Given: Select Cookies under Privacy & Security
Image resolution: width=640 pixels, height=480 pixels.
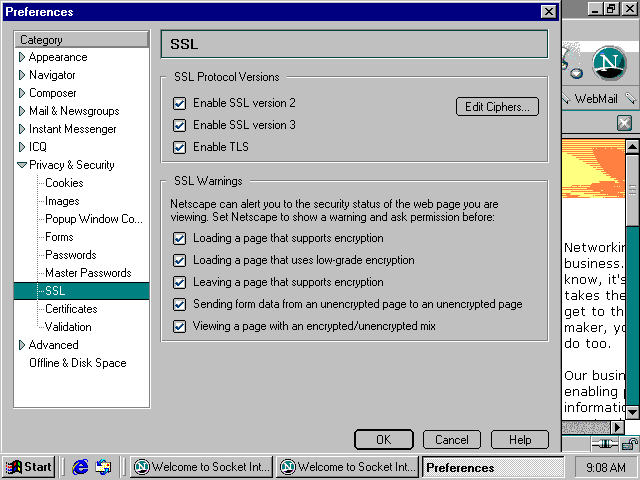Looking at the screenshot, I should click(x=64, y=183).
